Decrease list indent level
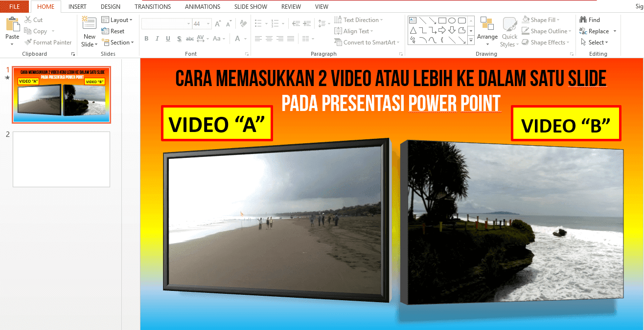Viewport: 644px width, 330px height. (x=296, y=23)
